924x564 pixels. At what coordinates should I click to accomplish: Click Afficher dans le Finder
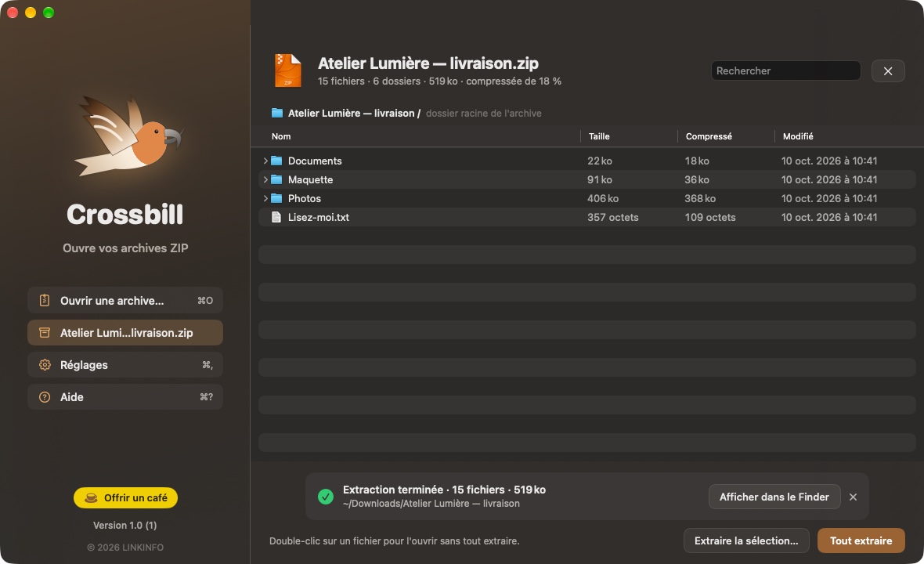coord(774,497)
